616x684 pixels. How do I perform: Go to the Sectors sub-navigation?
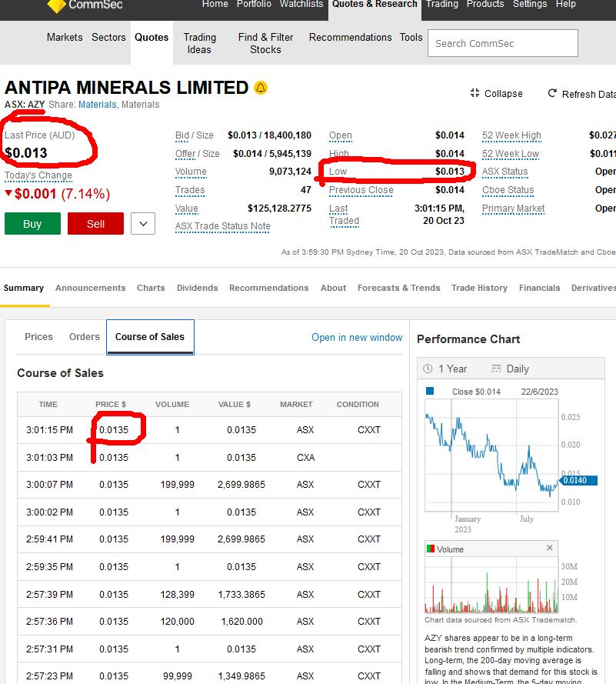[x=108, y=37]
